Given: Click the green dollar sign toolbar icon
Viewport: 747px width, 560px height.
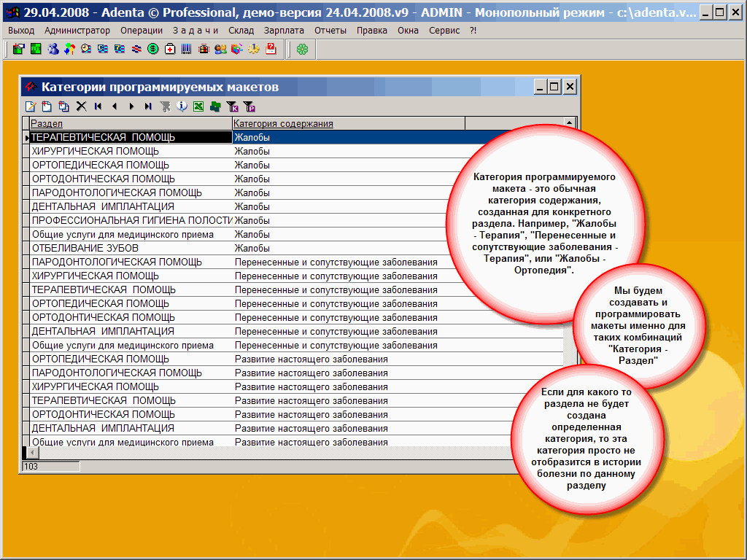Looking at the screenshot, I should click(x=153, y=49).
